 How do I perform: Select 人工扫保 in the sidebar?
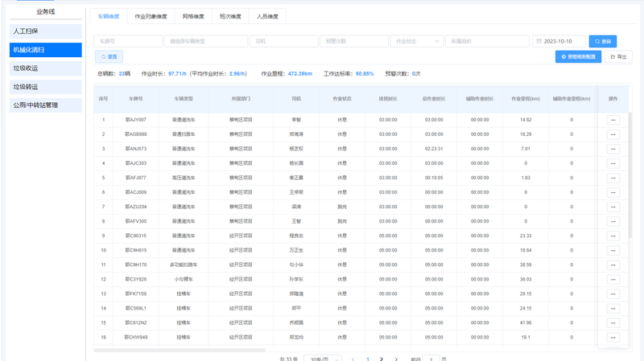[46, 31]
